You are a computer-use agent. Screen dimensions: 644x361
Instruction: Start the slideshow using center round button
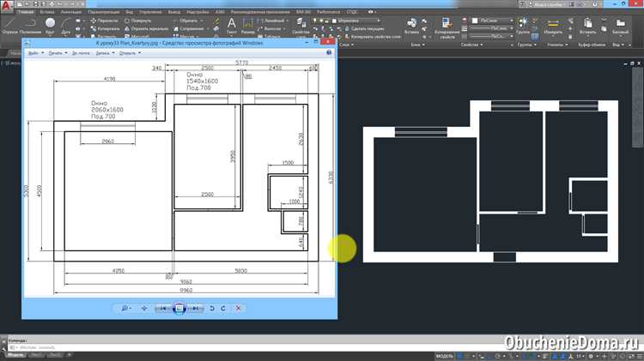pyautogui.click(x=179, y=308)
